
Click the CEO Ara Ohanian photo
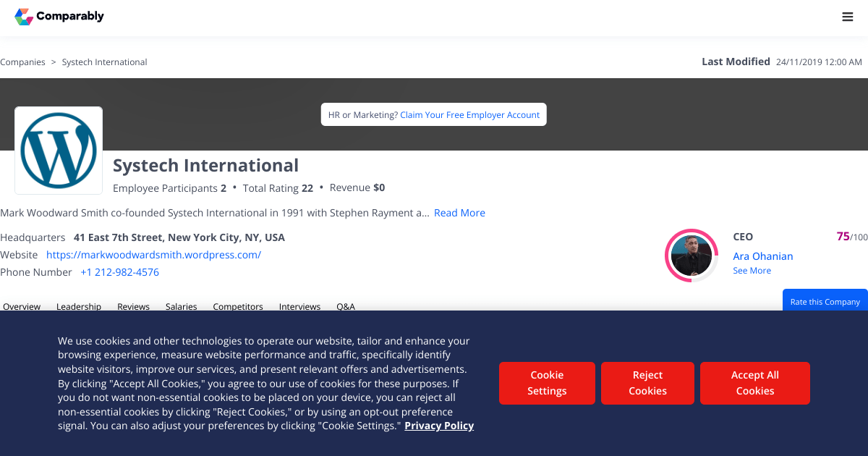pyautogui.click(x=691, y=256)
